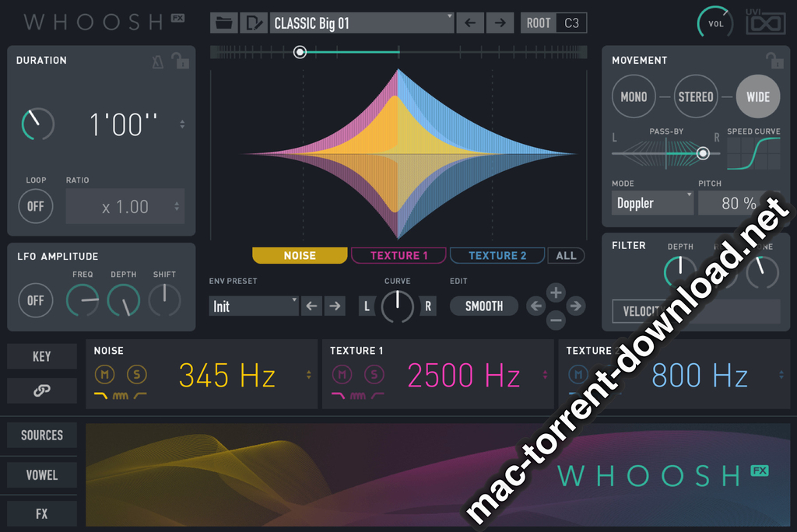Select STEREO movement mode
Screen dimensions: 797x532
point(696,96)
